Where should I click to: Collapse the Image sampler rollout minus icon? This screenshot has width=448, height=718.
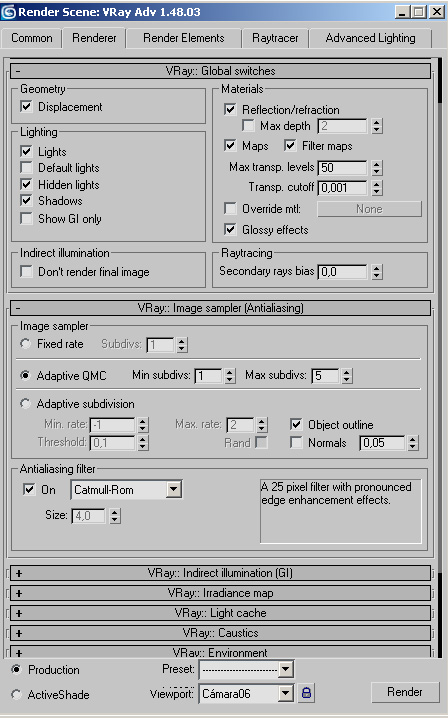[x=18, y=308]
